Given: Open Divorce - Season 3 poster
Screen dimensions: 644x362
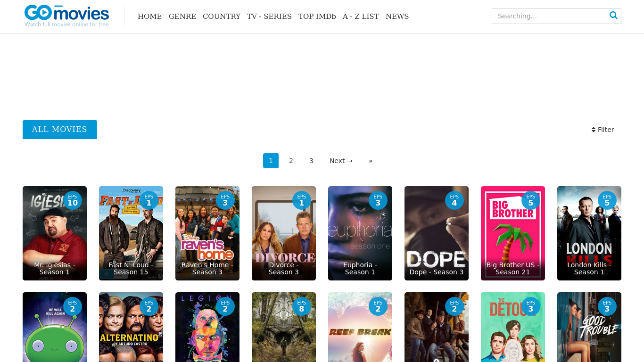Looking at the screenshot, I should [x=284, y=233].
